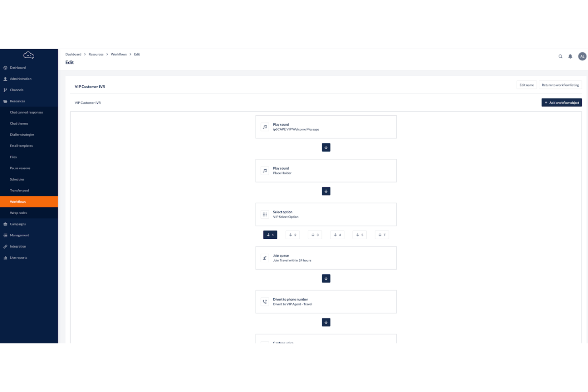The height and width of the screenshot is (392, 588).
Task: Navigate to Campaigns in the sidebar
Action: pos(17,224)
